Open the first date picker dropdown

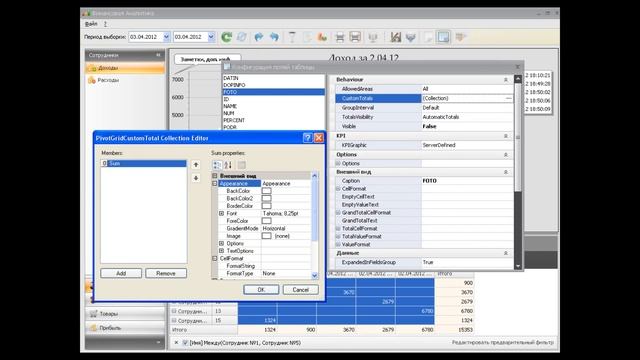167,37
